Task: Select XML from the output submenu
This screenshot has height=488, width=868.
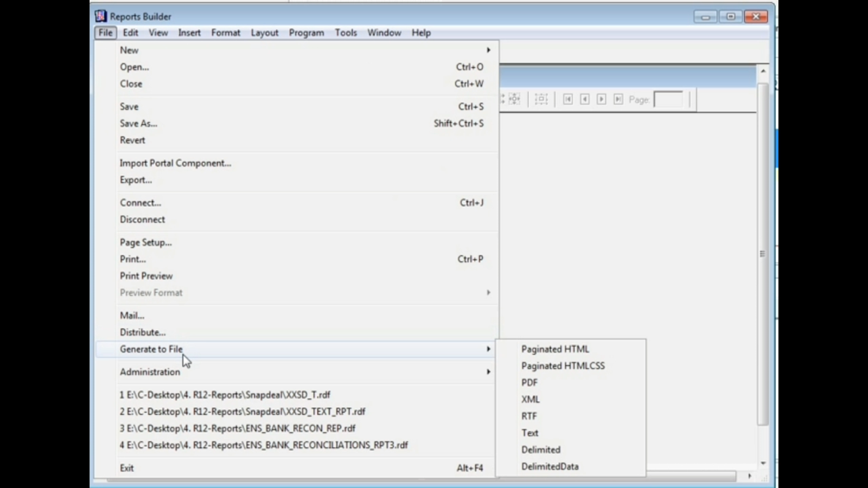Action: point(531,399)
